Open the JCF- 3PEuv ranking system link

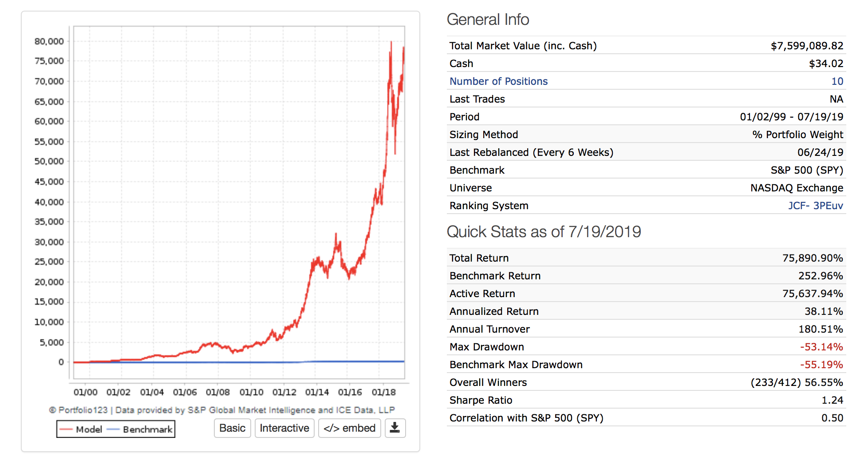click(815, 206)
